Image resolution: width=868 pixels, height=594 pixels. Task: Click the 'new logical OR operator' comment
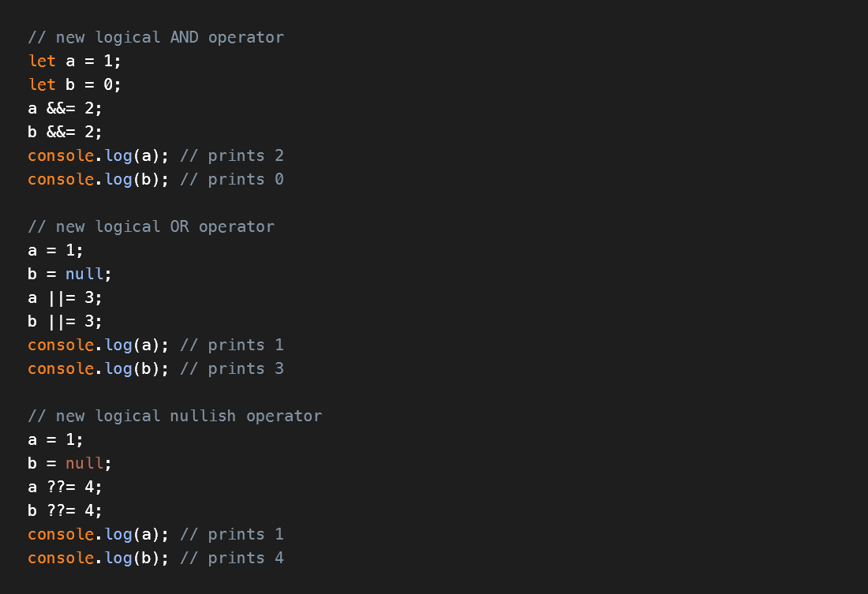[152, 226]
